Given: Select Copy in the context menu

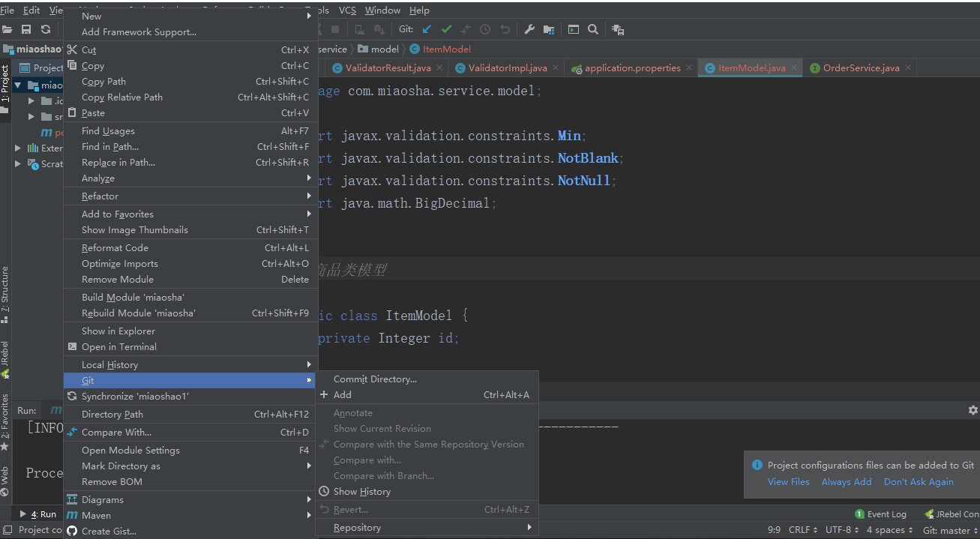Looking at the screenshot, I should [187, 65].
